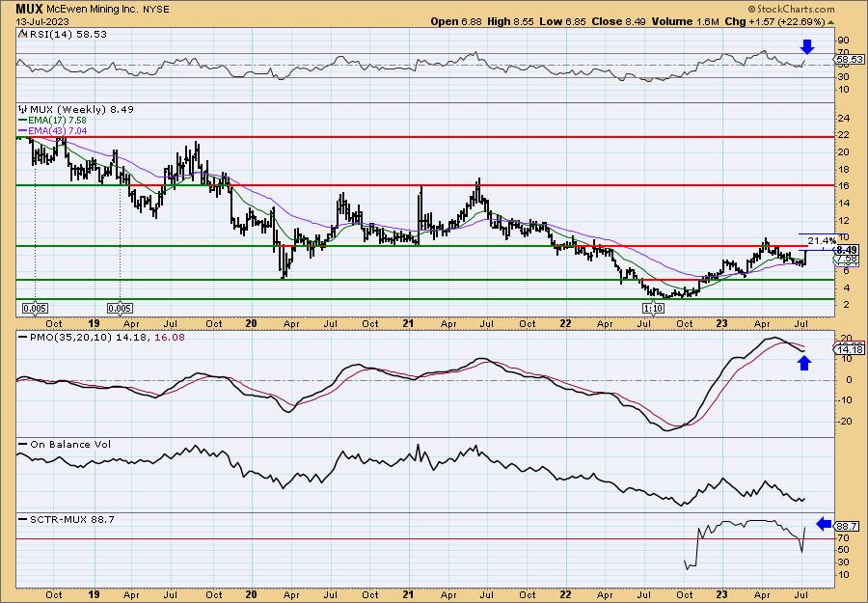
Task: Click the 88.7 tag on the SCTR axis
Action: 848,527
